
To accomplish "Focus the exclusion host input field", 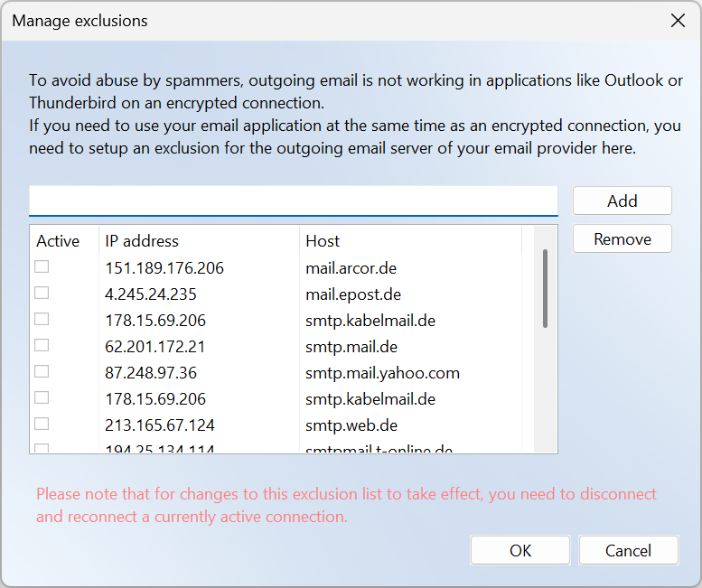I will point(293,201).
